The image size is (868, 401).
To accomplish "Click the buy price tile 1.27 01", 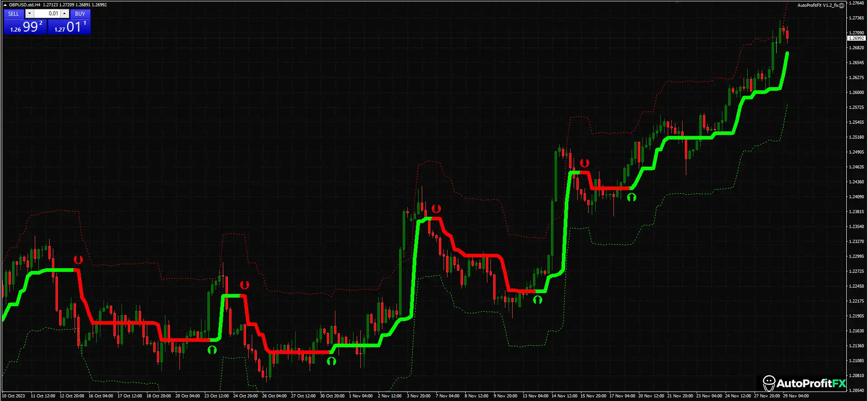I will pos(69,27).
